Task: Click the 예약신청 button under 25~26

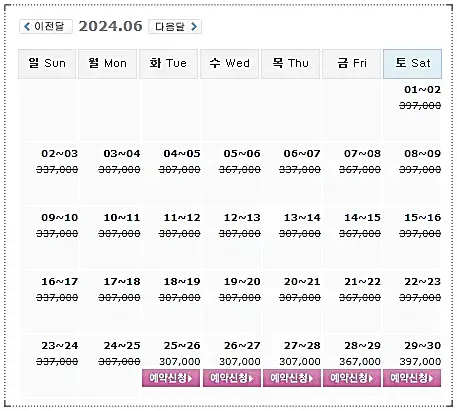Action: (171, 378)
